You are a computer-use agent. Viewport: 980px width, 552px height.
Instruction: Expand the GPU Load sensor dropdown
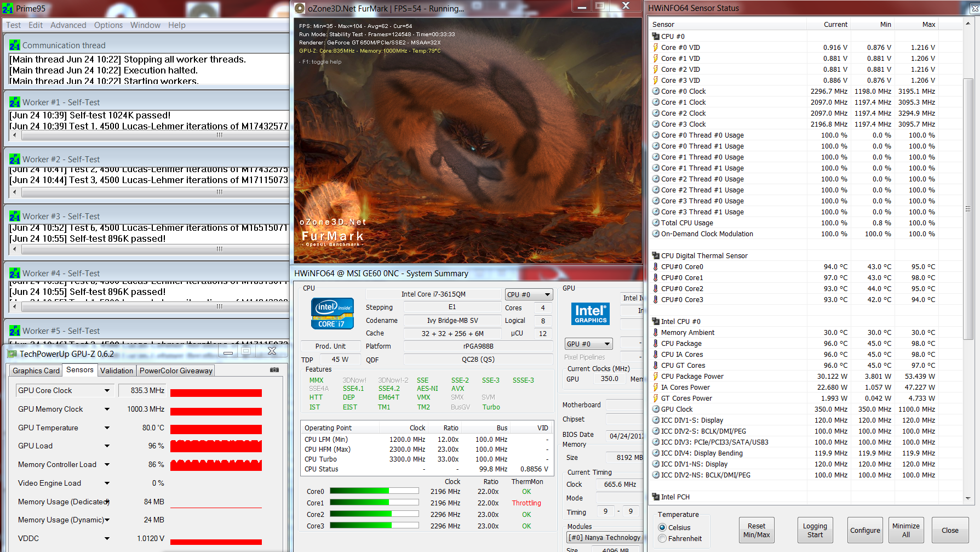(x=107, y=446)
